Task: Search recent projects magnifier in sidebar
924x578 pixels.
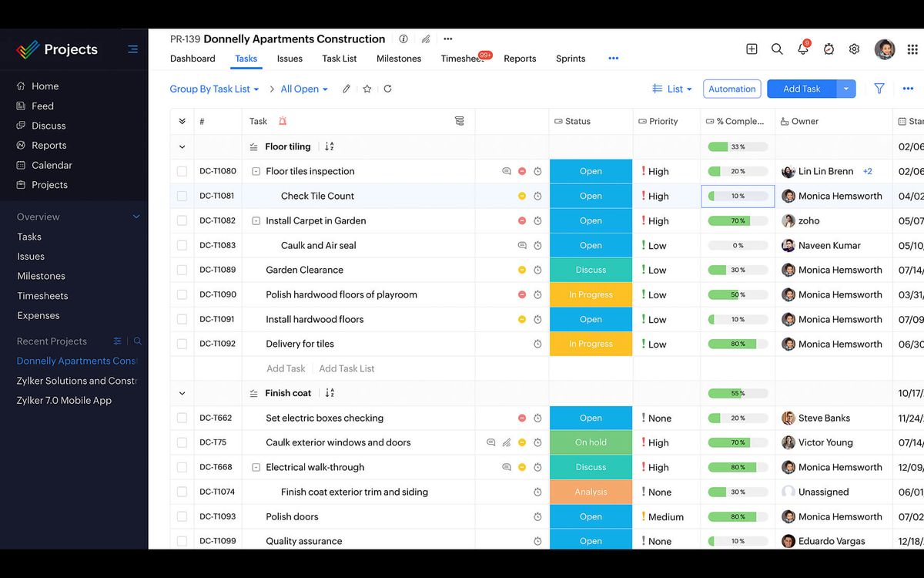Action: (x=138, y=341)
